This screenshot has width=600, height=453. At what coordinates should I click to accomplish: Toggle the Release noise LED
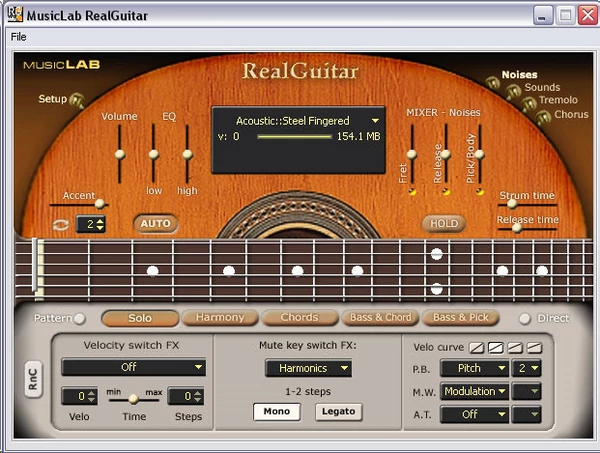coord(446,191)
